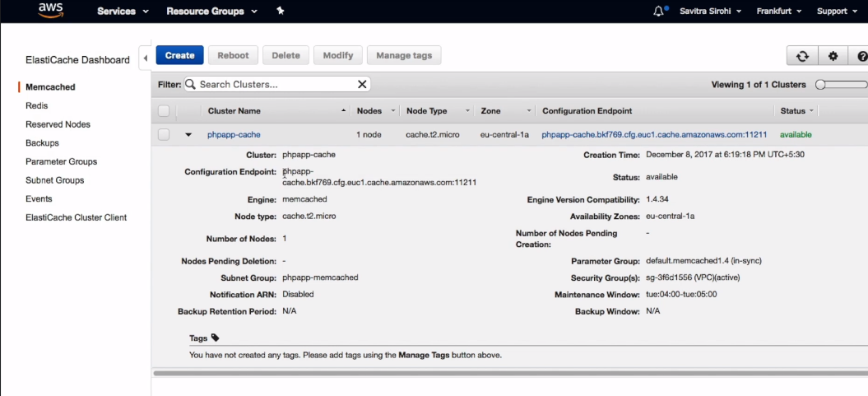Open the ElastiCache Dashboard heading link

[77, 60]
